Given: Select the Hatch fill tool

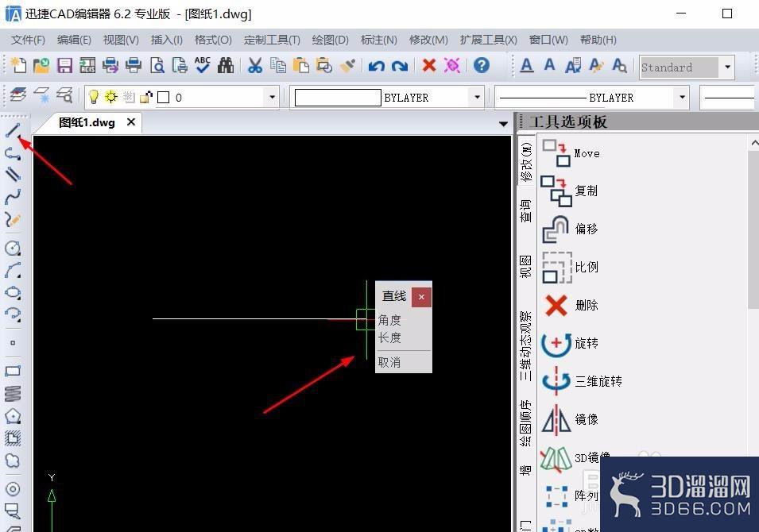Looking at the screenshot, I should pyautogui.click(x=13, y=438).
